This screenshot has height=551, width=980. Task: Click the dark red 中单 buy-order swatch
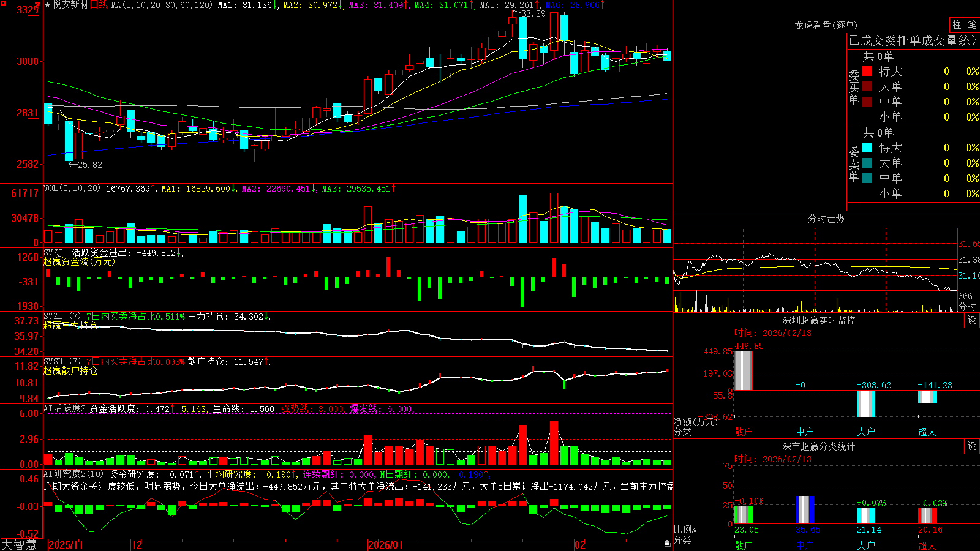[x=867, y=102]
